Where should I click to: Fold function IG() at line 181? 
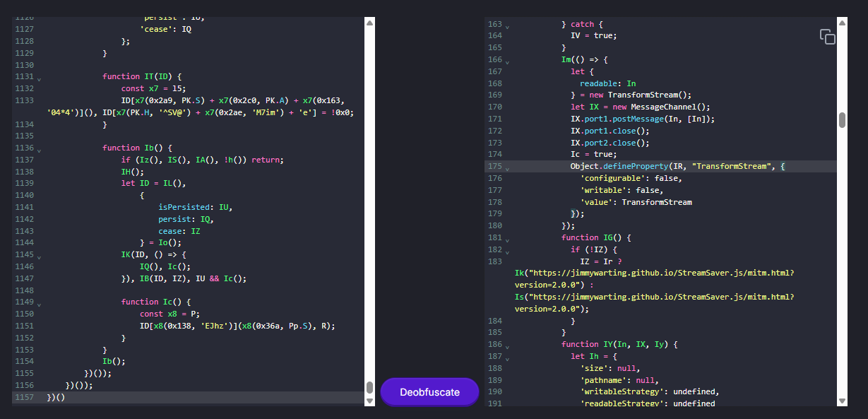point(507,239)
